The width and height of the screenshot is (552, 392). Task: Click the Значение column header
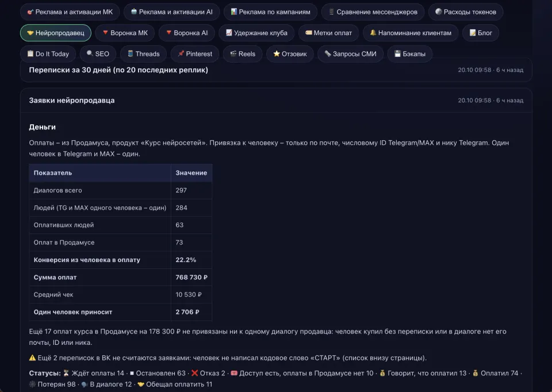[191, 173]
